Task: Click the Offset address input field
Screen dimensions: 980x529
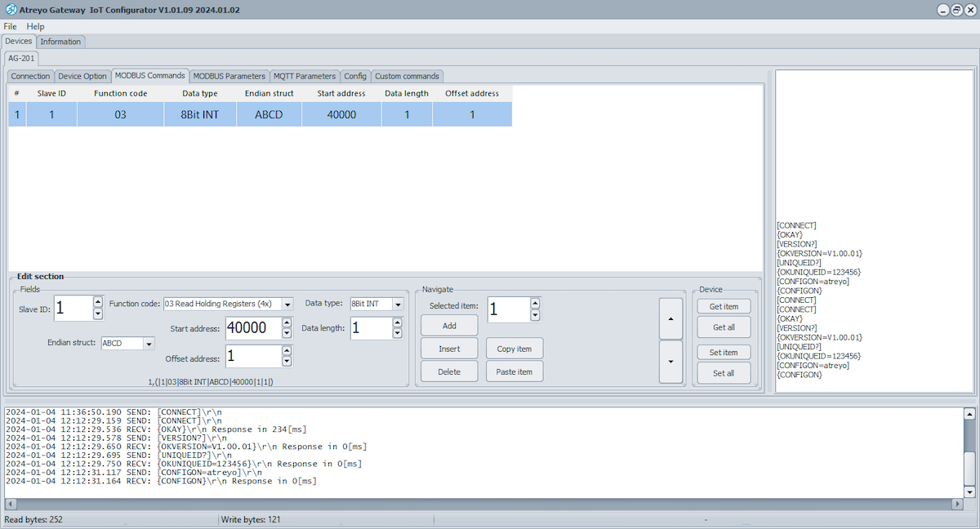Action: click(x=252, y=356)
